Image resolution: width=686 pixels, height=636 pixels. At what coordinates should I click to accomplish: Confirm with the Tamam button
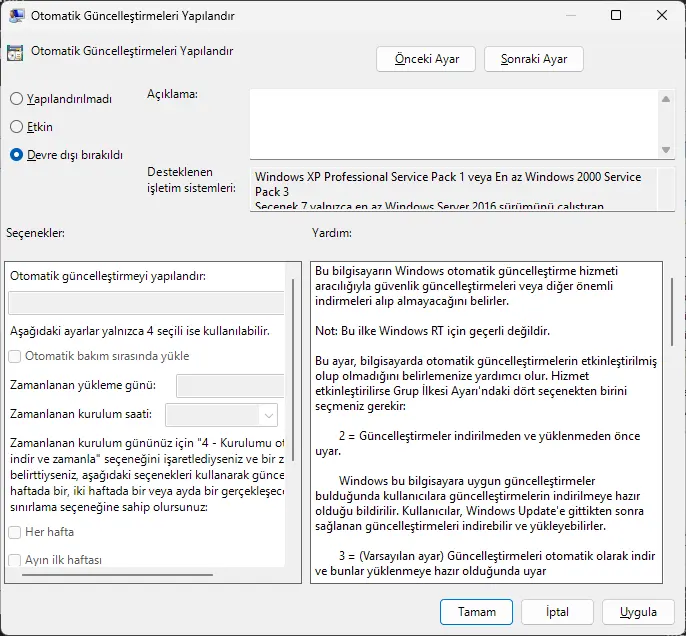pos(476,612)
